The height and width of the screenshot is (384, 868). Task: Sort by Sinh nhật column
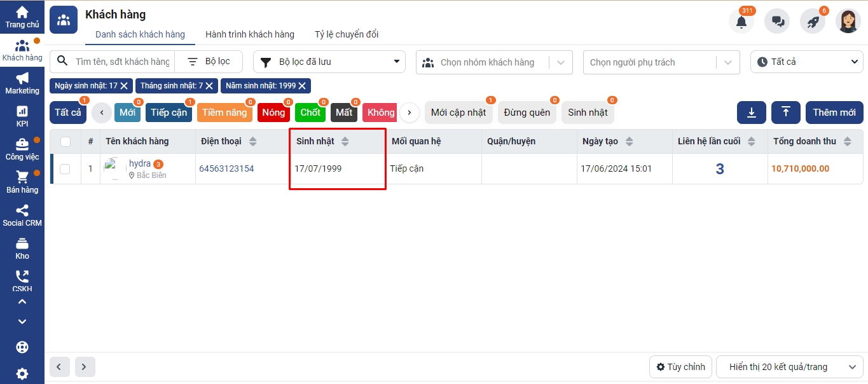click(345, 141)
